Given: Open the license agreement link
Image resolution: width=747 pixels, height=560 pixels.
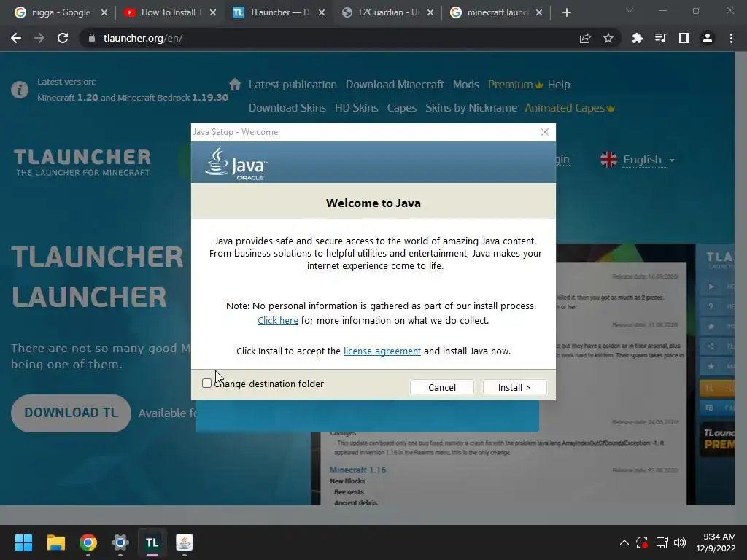Looking at the screenshot, I should click(382, 351).
